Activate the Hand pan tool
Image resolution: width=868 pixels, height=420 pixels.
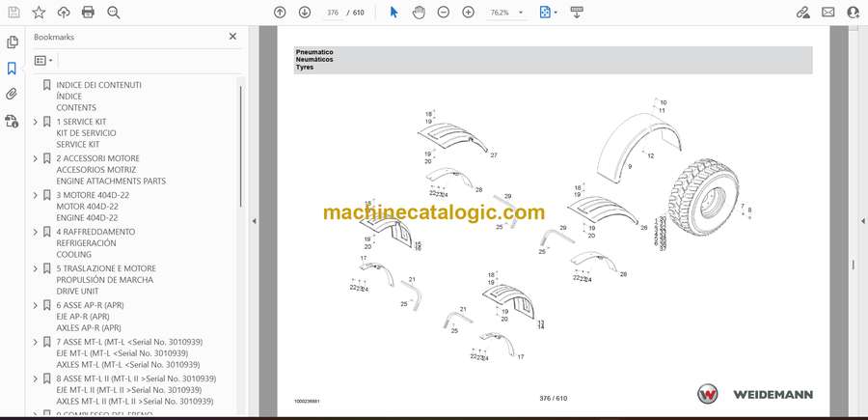point(420,13)
